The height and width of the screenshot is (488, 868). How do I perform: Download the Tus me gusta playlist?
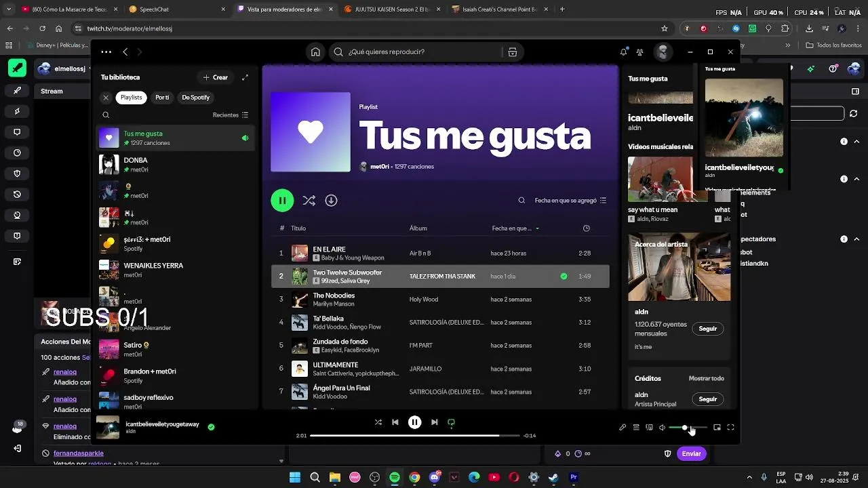[331, 201]
